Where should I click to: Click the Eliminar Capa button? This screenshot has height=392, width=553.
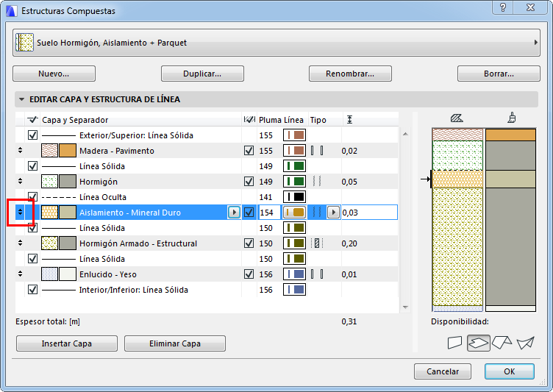[175, 343]
